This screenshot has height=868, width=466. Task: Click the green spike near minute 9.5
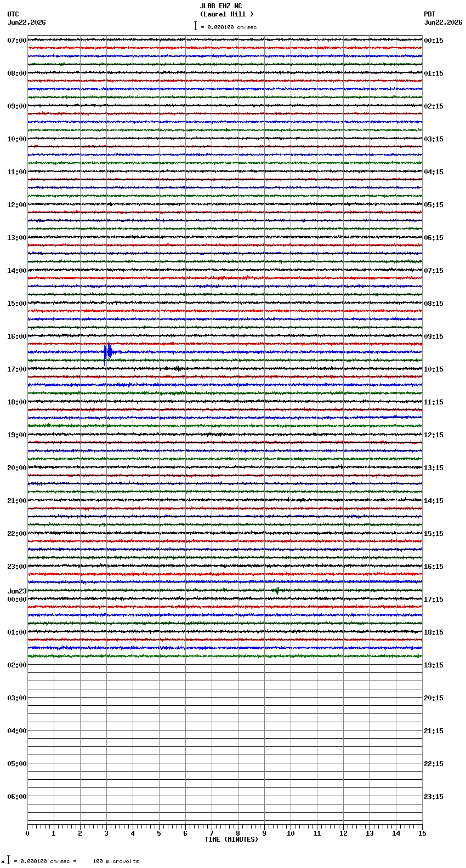(277, 590)
